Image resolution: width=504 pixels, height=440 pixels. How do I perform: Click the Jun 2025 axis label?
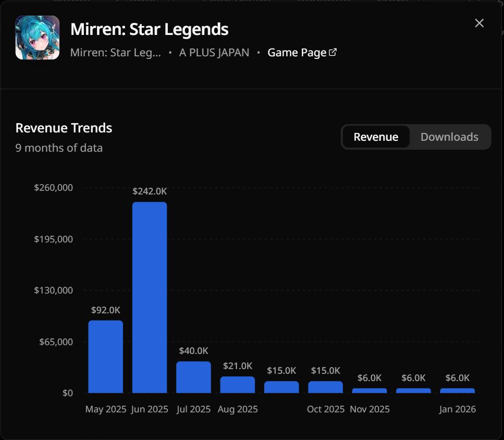150,409
